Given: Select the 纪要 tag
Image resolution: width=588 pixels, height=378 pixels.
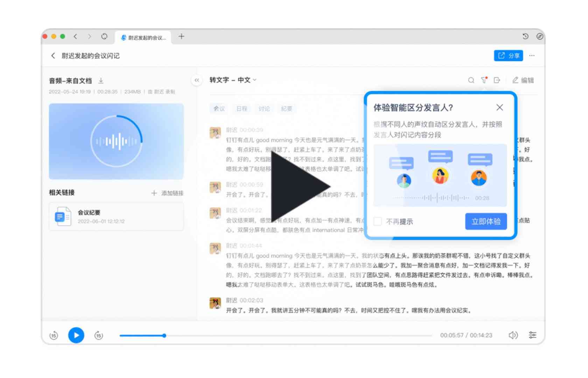Looking at the screenshot, I should (286, 108).
